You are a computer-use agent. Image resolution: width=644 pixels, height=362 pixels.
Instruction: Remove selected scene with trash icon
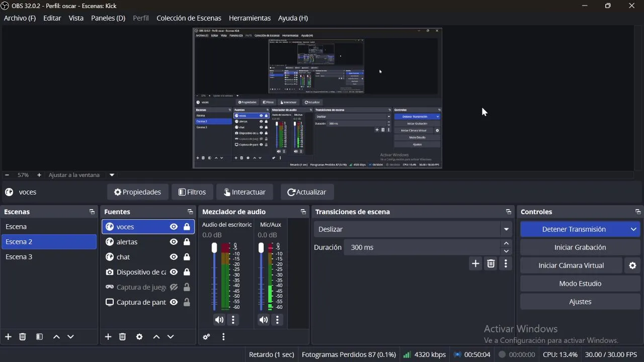click(x=23, y=337)
